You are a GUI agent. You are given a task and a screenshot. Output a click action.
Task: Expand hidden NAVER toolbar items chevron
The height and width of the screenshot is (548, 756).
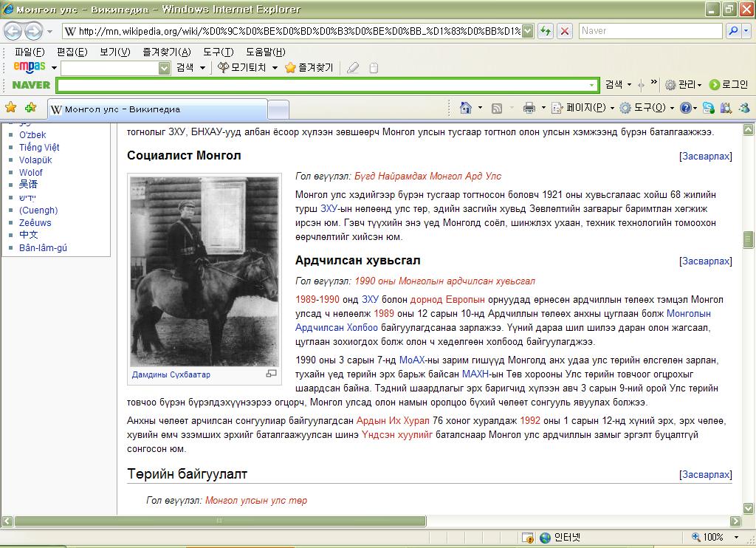point(653,82)
